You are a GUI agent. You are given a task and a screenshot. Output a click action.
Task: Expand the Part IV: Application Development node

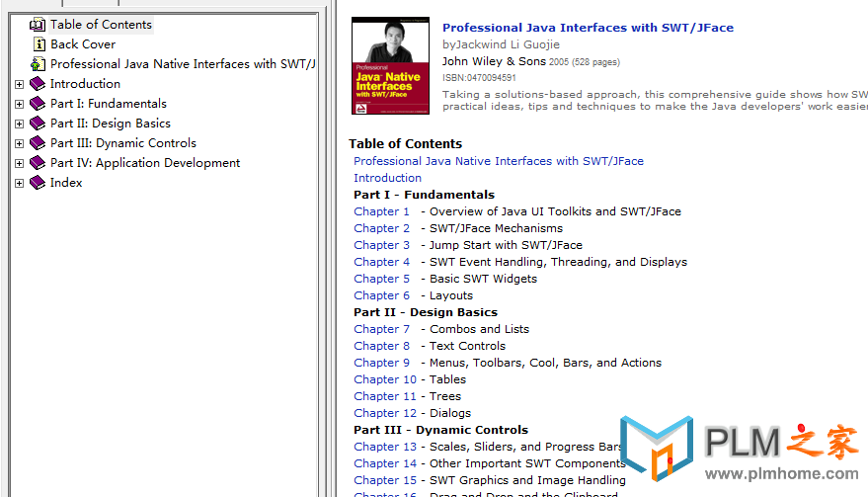coord(20,163)
